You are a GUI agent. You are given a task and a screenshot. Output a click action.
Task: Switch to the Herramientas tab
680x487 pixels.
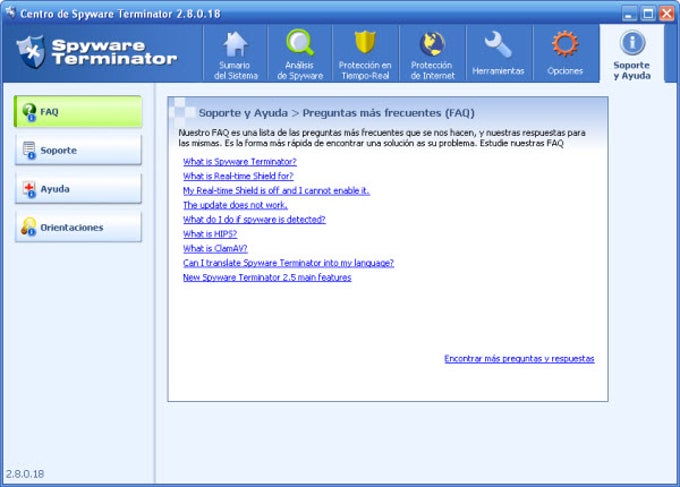(498, 53)
